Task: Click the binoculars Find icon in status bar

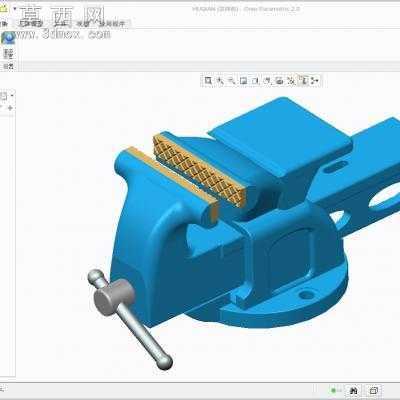Action: (x=353, y=390)
